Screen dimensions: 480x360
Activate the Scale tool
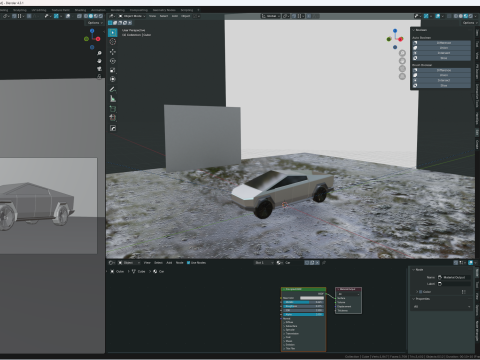click(113, 70)
